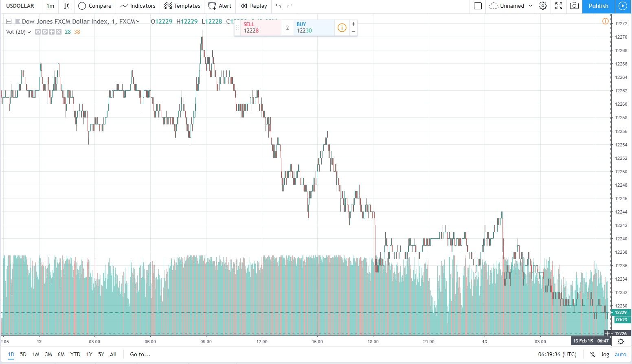Create a new Alert

pos(219,6)
